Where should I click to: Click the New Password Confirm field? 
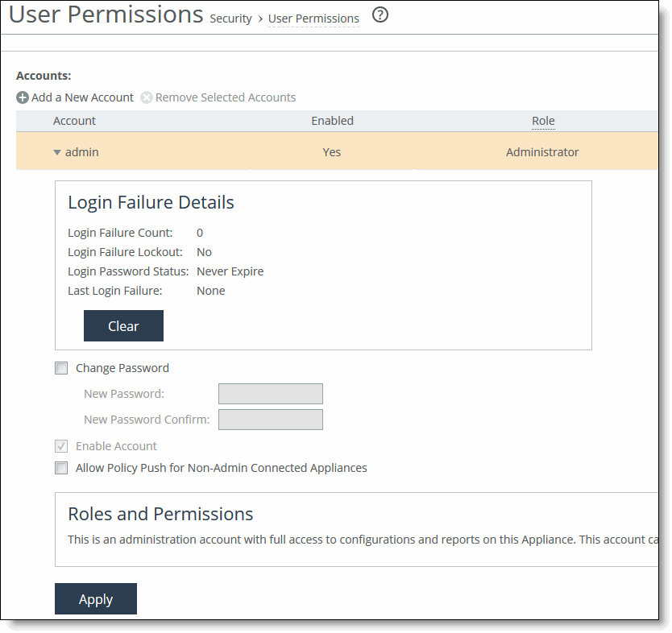point(270,420)
